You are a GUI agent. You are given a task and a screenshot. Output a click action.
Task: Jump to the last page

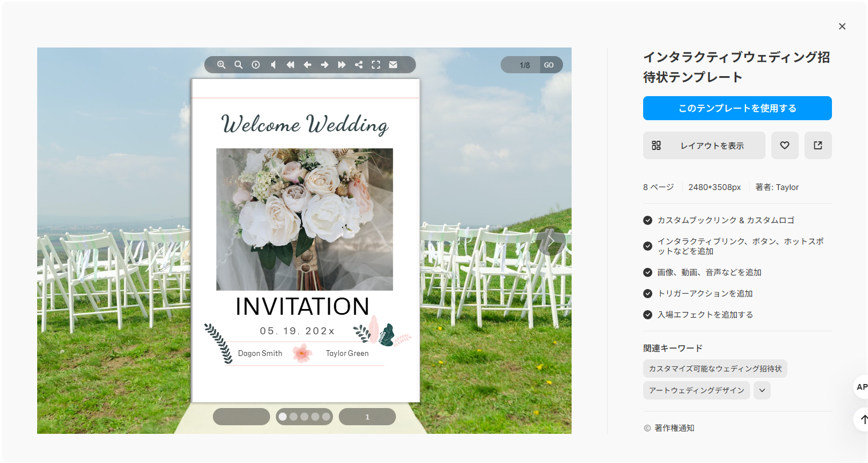342,65
